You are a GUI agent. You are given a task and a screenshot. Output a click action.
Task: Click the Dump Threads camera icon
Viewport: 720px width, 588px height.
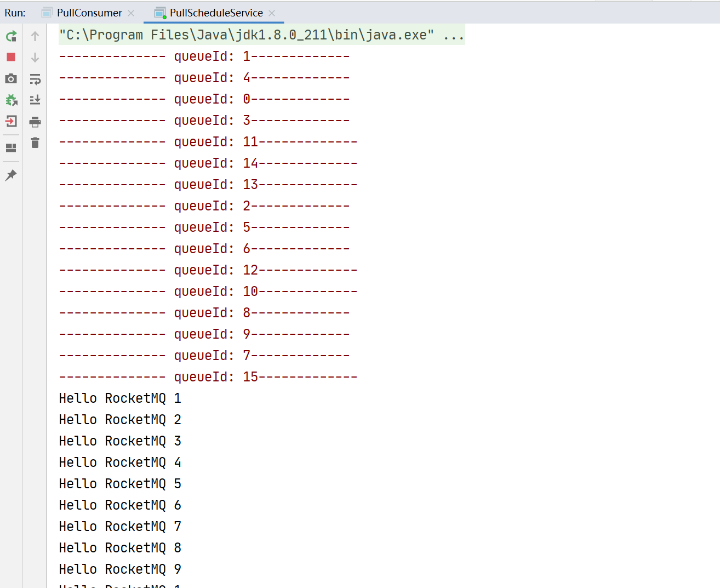click(11, 79)
